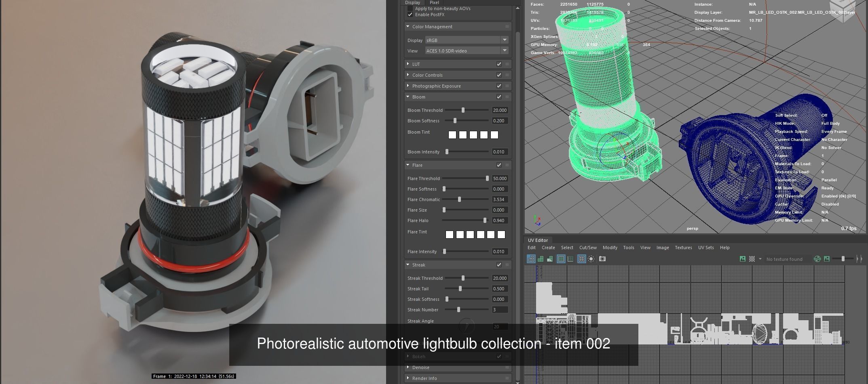Open Flare section options menu icon
This screenshot has width=868, height=384.
[507, 165]
